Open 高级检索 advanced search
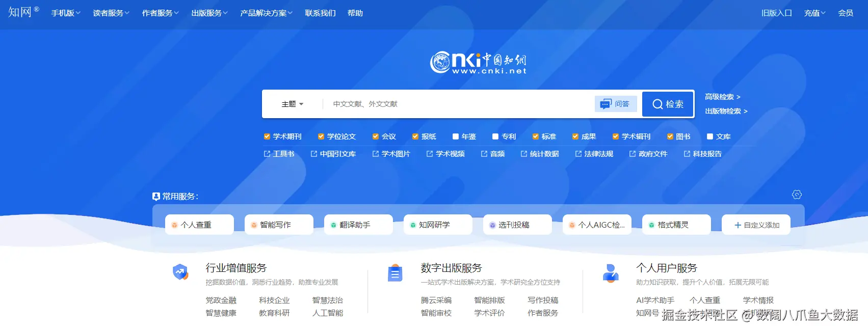The width and height of the screenshot is (868, 332). coord(722,97)
